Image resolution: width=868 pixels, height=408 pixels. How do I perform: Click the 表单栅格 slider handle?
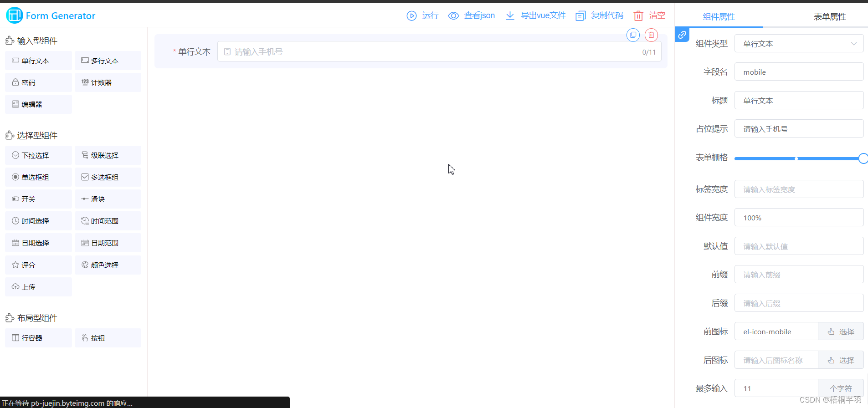(x=863, y=158)
